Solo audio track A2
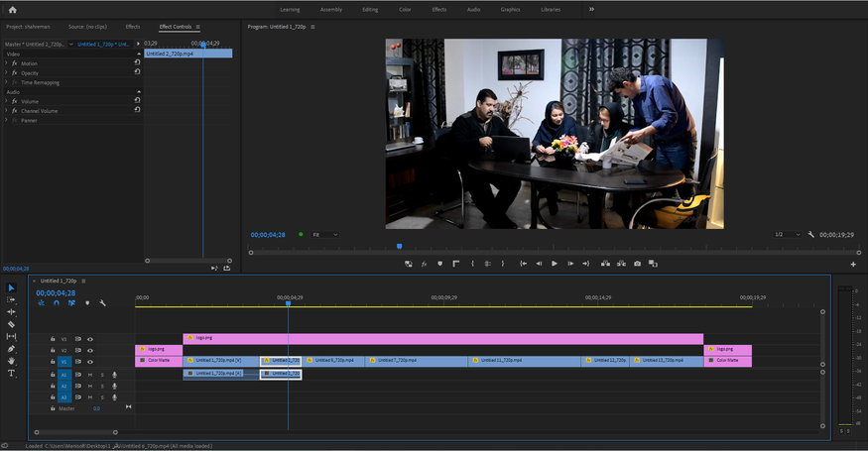 102,387
